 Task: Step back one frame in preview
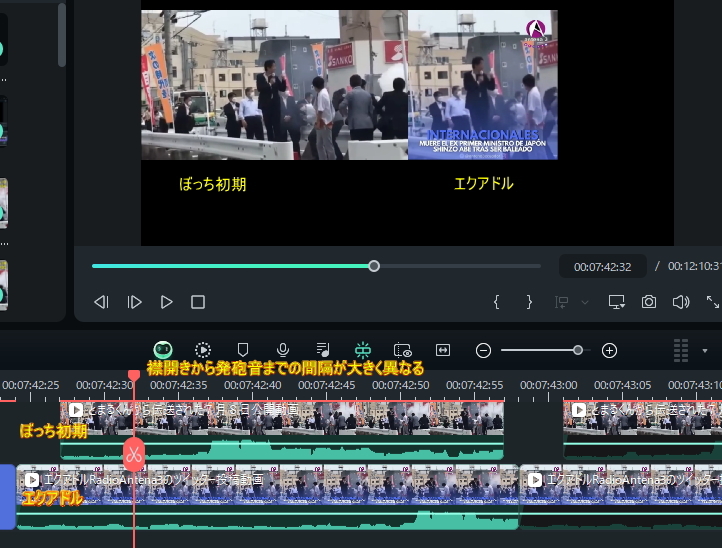click(x=101, y=302)
